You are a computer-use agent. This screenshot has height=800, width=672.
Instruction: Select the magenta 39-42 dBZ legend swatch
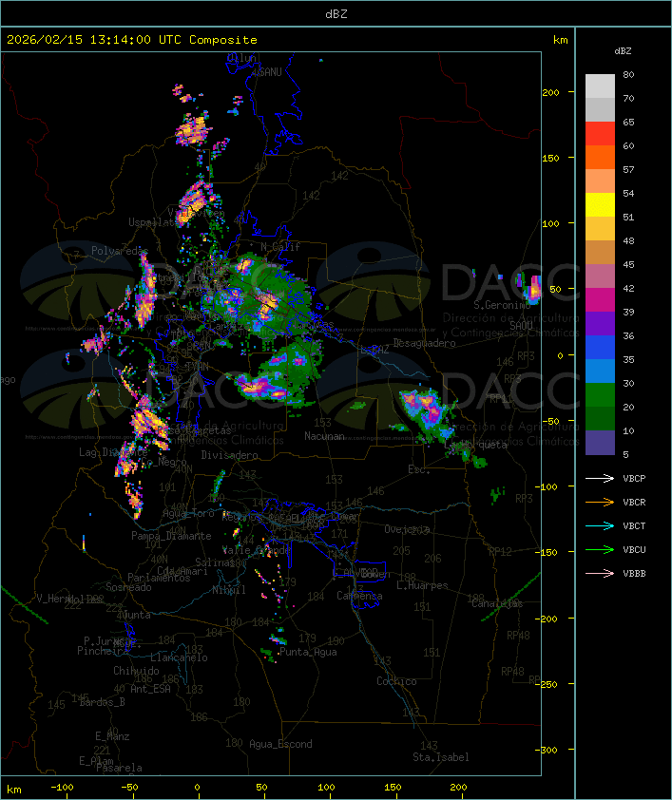pyautogui.click(x=600, y=300)
